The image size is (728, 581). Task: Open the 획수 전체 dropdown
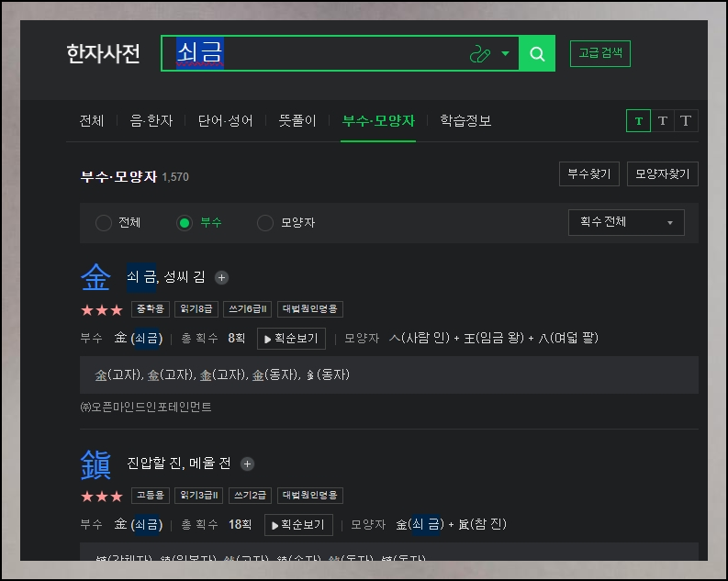[x=626, y=222]
